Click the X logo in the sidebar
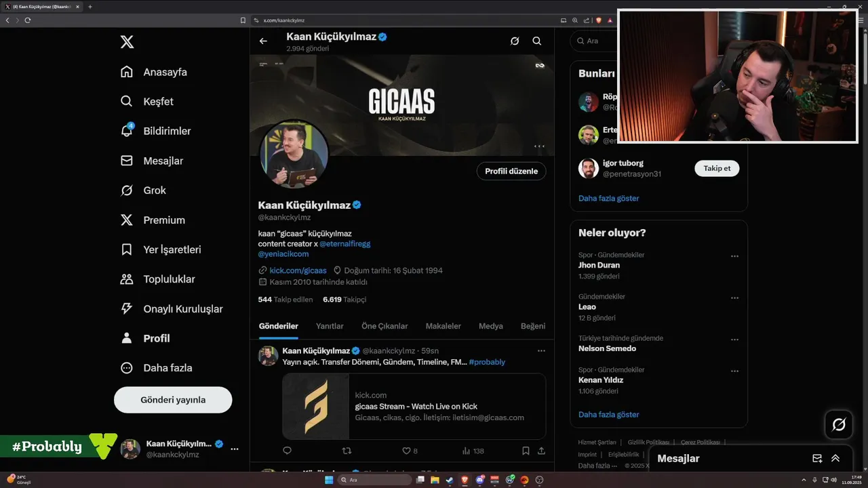This screenshot has width=868, height=488. pyautogui.click(x=127, y=42)
